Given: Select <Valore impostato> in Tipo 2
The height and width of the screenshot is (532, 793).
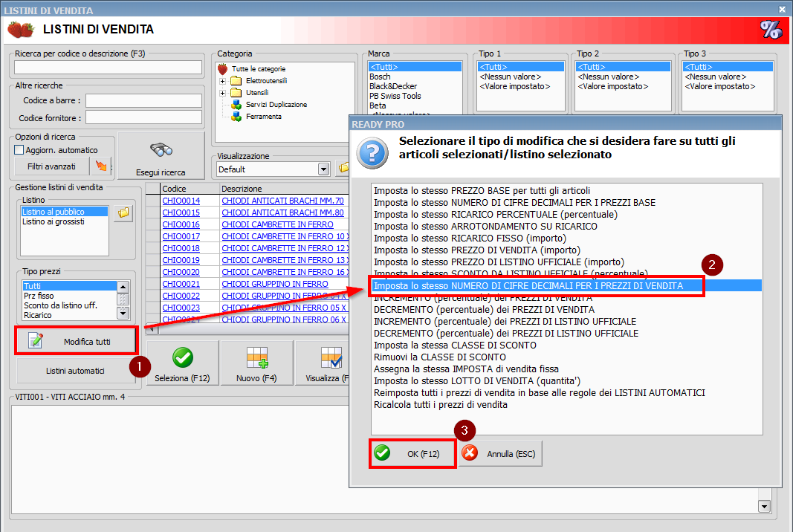Looking at the screenshot, I should click(x=613, y=86).
